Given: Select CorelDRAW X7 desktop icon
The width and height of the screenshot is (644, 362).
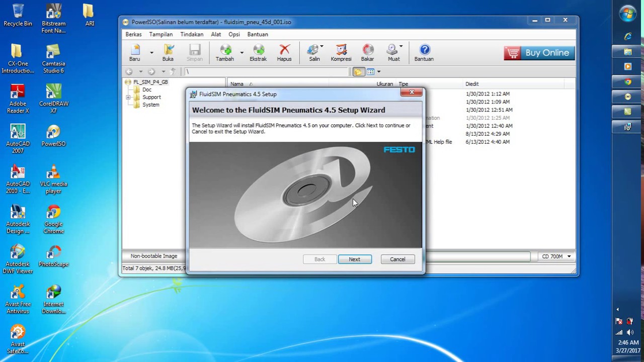Looking at the screenshot, I should 53,99.
